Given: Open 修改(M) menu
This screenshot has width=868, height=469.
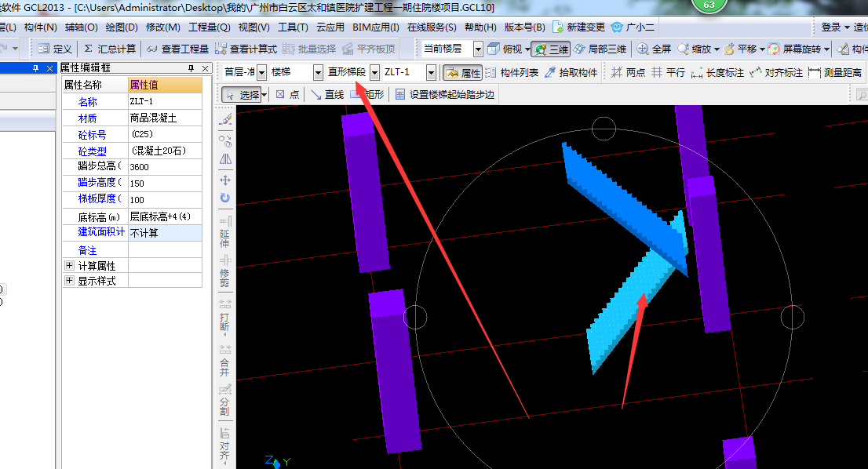Looking at the screenshot, I should tap(162, 27).
